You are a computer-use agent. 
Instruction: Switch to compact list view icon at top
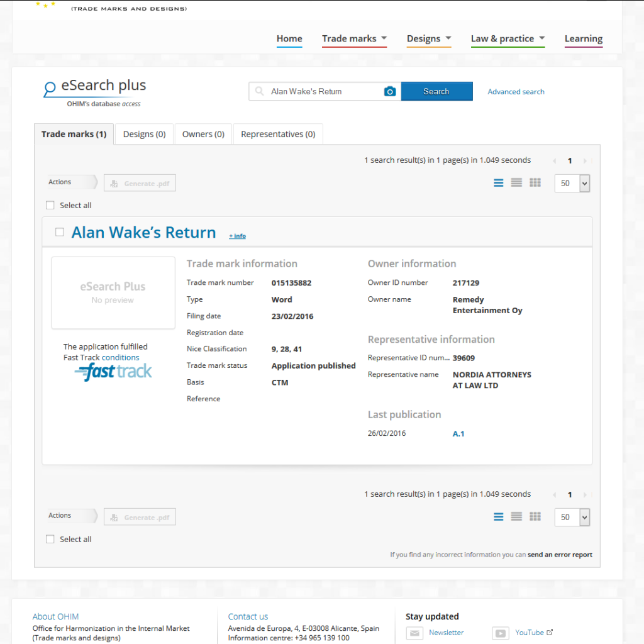tap(516, 183)
